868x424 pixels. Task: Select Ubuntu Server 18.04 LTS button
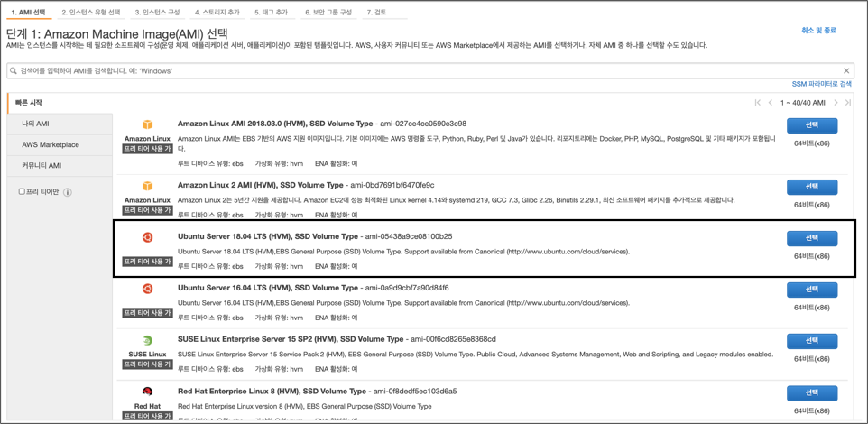coord(812,238)
